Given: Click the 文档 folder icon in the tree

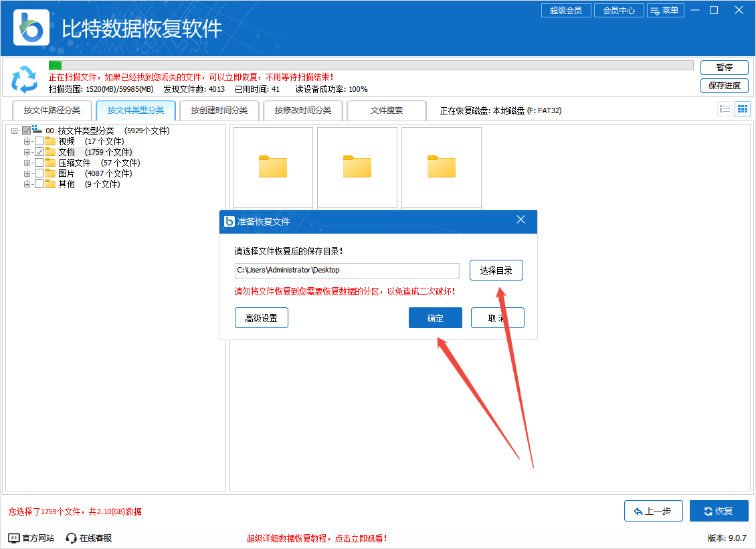Looking at the screenshot, I should 50,152.
